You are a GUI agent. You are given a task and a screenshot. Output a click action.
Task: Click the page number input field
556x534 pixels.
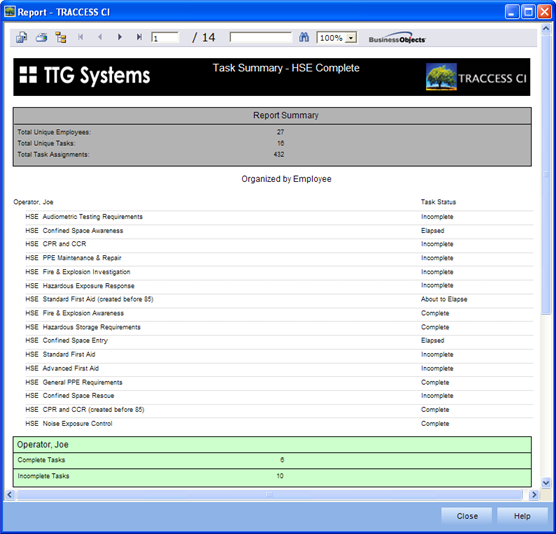coord(165,38)
